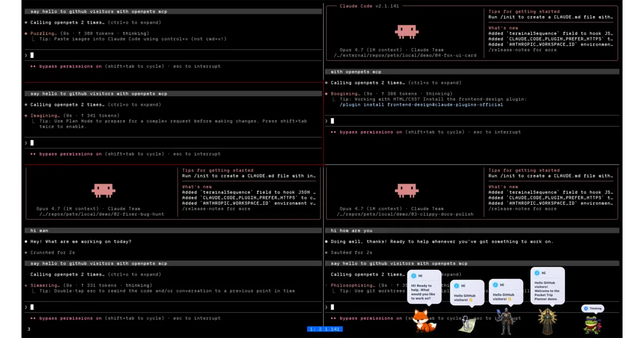Open /release-notes in the 04-fox-ui-card pane
The image size is (644, 338).
tap(522, 50)
